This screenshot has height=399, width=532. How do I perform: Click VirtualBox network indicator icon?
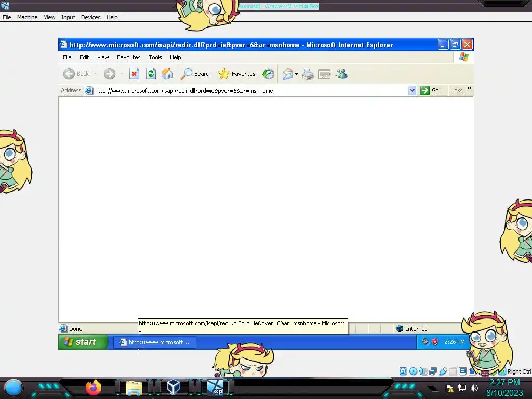(x=433, y=371)
